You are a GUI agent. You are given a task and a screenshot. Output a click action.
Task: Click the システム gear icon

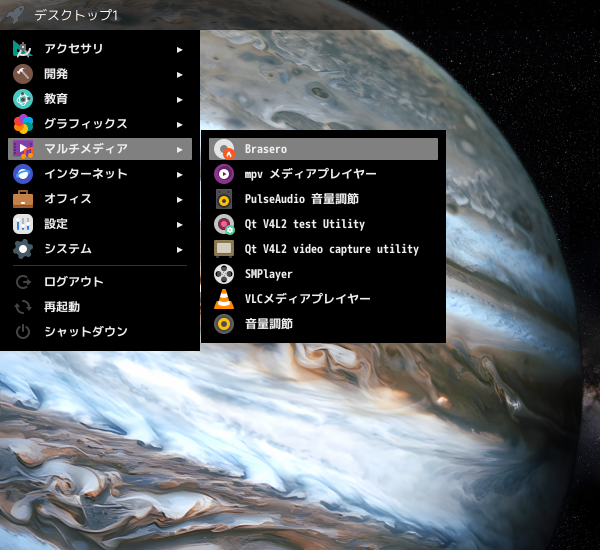point(23,249)
